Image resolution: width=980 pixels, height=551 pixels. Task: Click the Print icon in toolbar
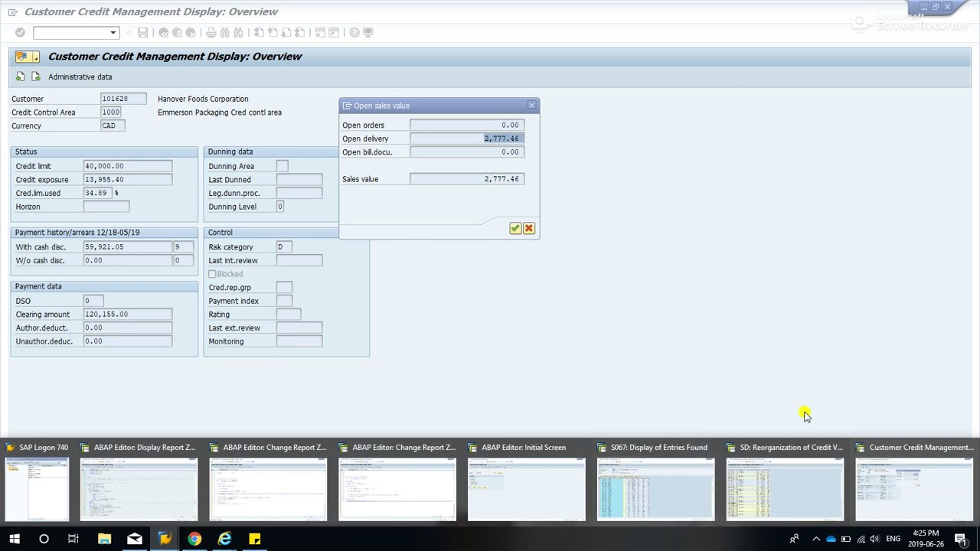(211, 32)
